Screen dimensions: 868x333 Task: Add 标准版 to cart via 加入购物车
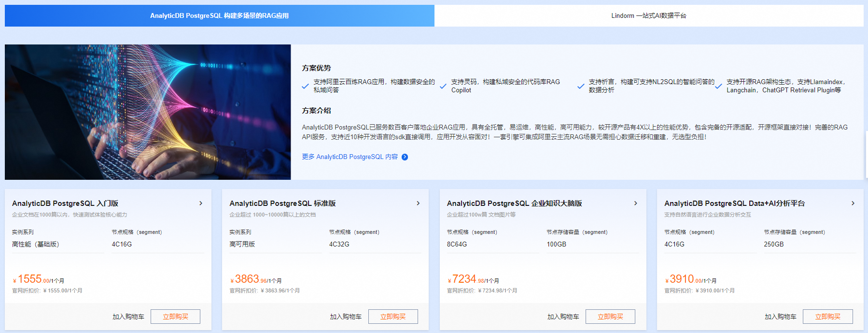tap(346, 317)
